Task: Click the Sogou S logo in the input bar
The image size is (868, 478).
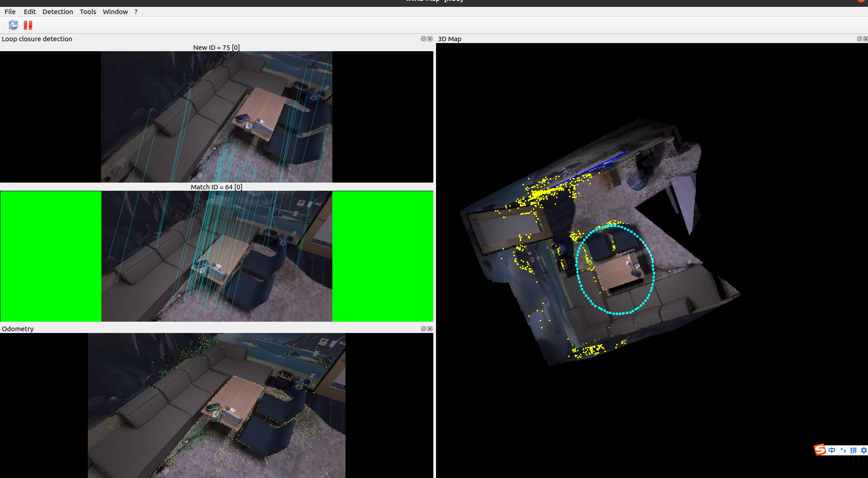Action: (820, 450)
